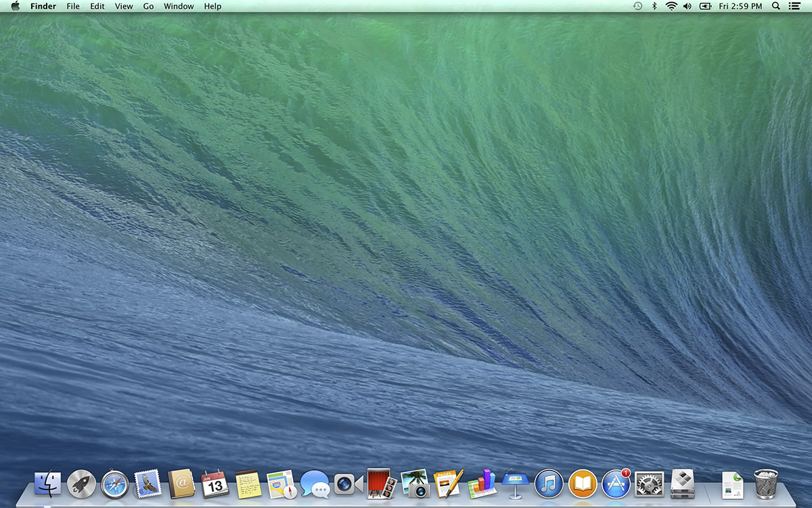Viewport: 812px width, 508px height.
Task: Open Safari from the Dock
Action: 113,484
